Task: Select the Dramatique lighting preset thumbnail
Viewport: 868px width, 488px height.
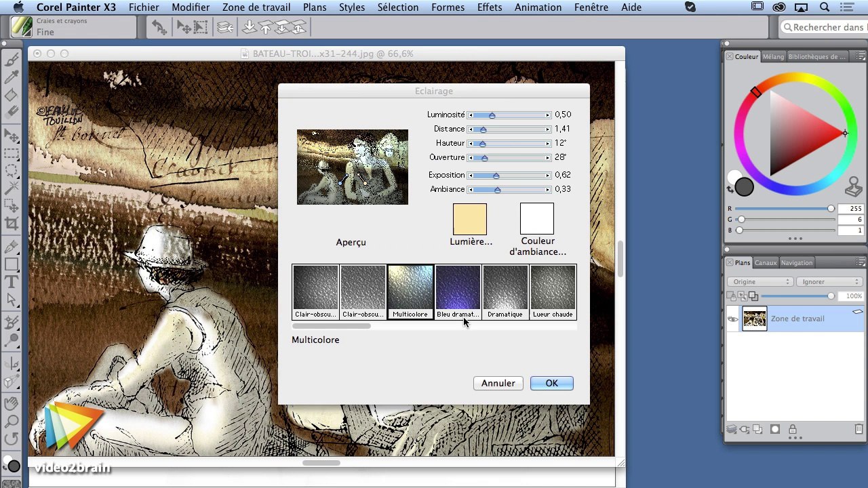Action: 505,292
